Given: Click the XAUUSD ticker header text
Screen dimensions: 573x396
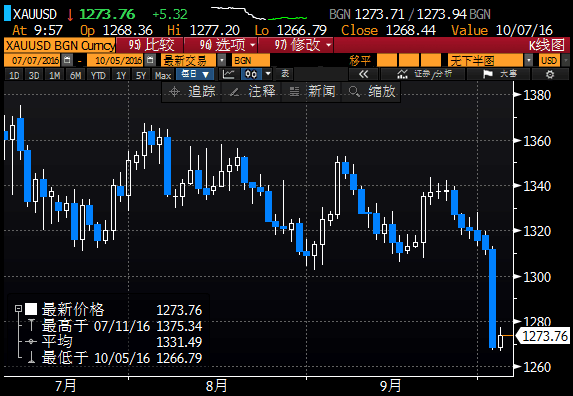Looking at the screenshot, I should click(35, 14).
